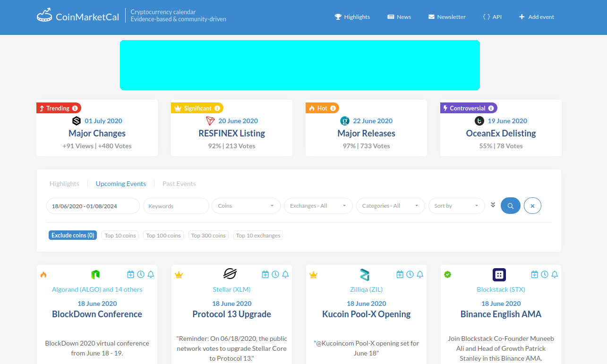The height and width of the screenshot is (364, 607).
Task: Open the Exchanges - All dropdown
Action: click(x=318, y=206)
